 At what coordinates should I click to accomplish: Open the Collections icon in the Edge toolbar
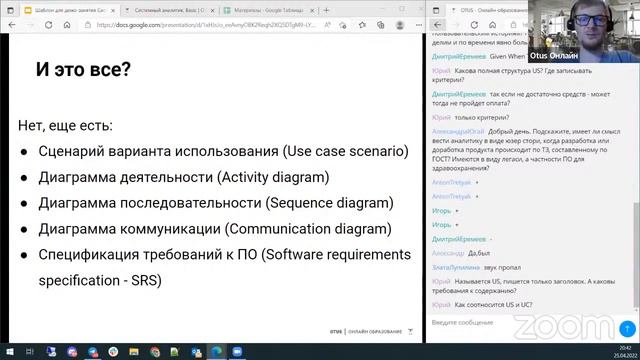pos(380,25)
